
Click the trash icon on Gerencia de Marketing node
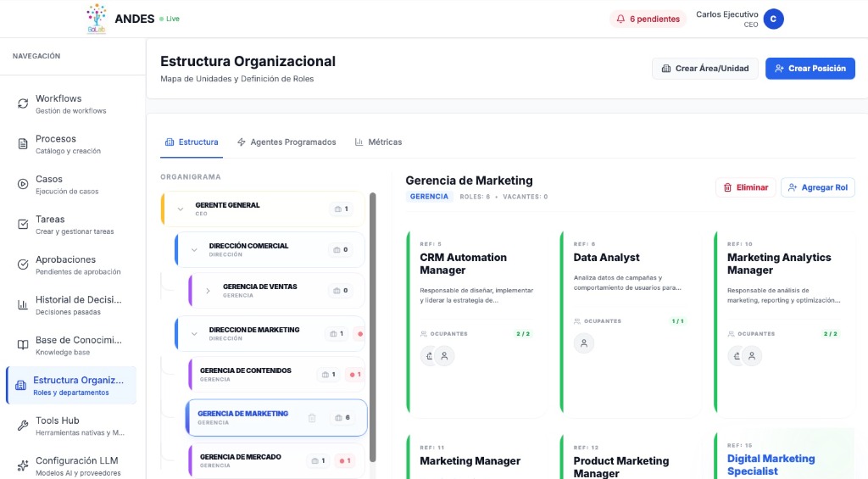coord(312,418)
